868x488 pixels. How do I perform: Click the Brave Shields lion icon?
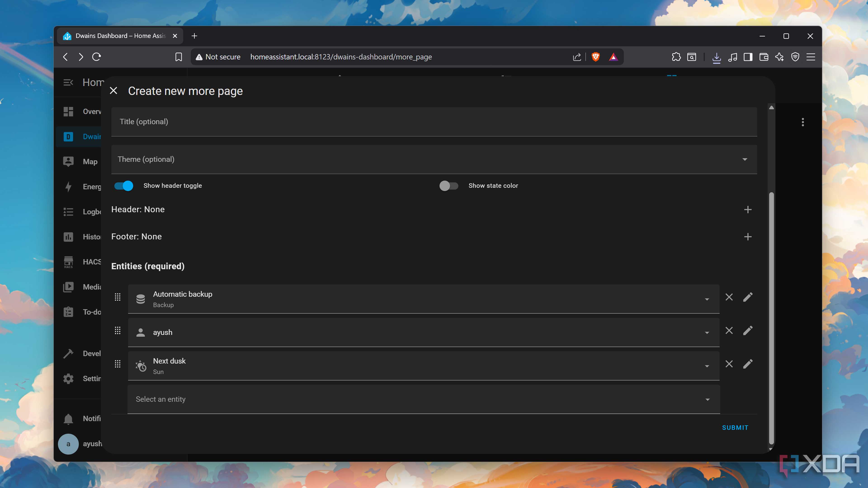[x=595, y=57]
